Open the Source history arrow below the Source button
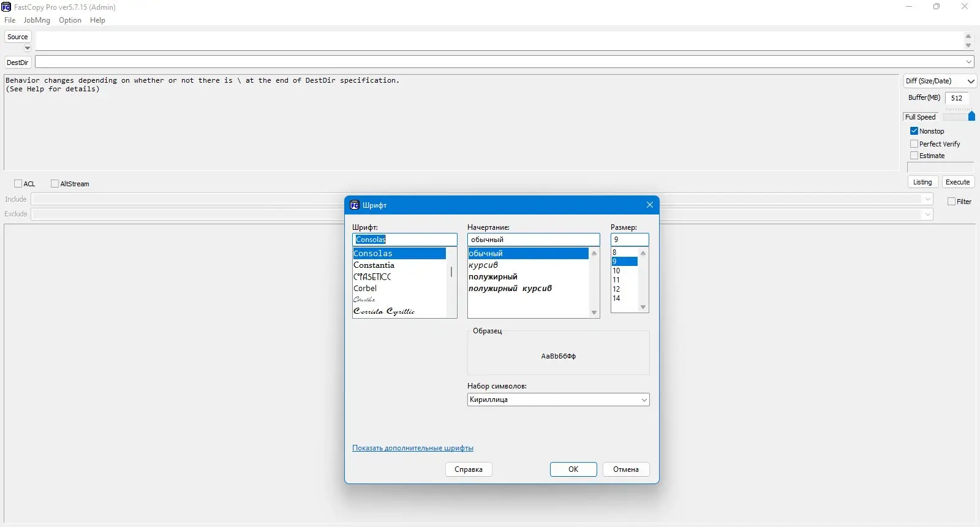 [x=28, y=48]
